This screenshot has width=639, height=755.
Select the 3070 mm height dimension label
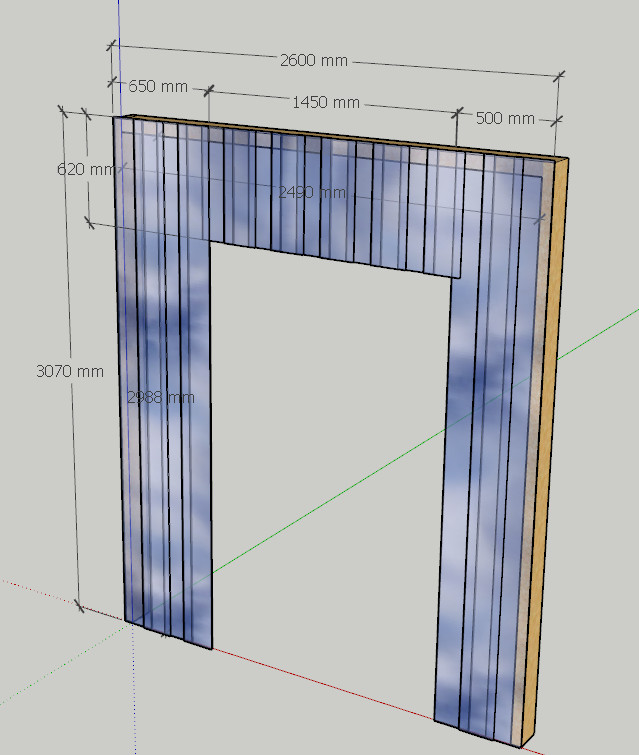click(x=70, y=371)
